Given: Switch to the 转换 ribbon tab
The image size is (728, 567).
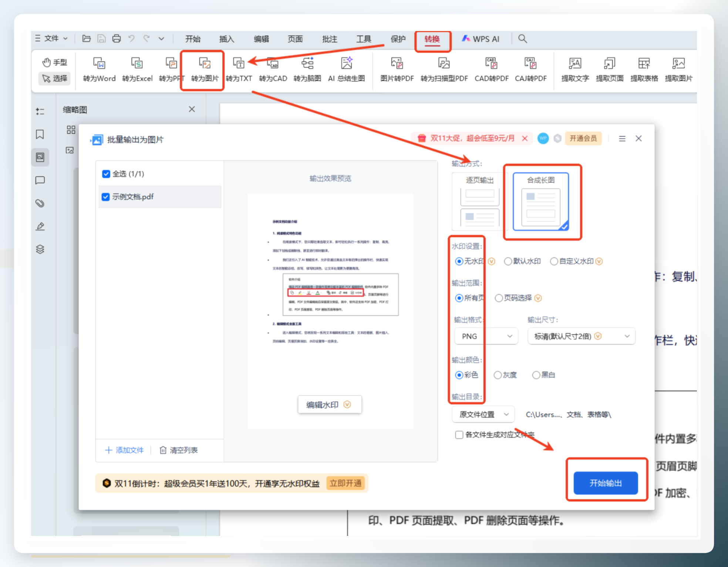Looking at the screenshot, I should tap(432, 39).
